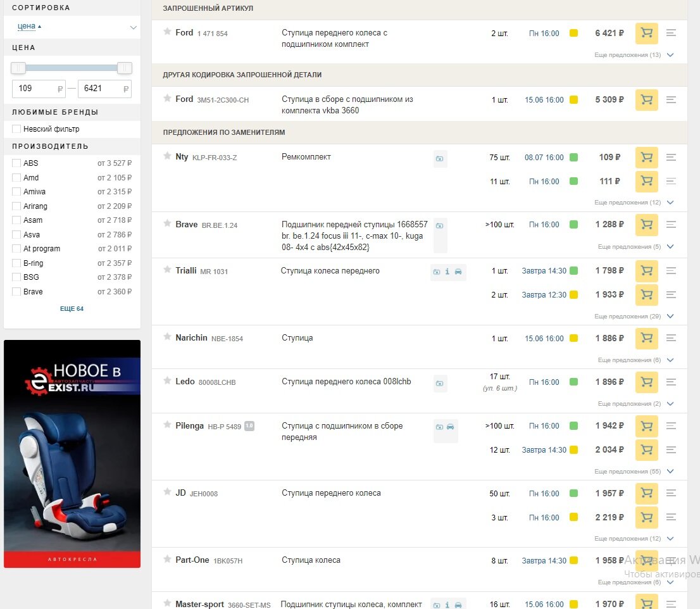The width and height of the screenshot is (700, 609).
Task: Click the yellow availability marker for Ford 6 421 ₽
Action: 573,33
